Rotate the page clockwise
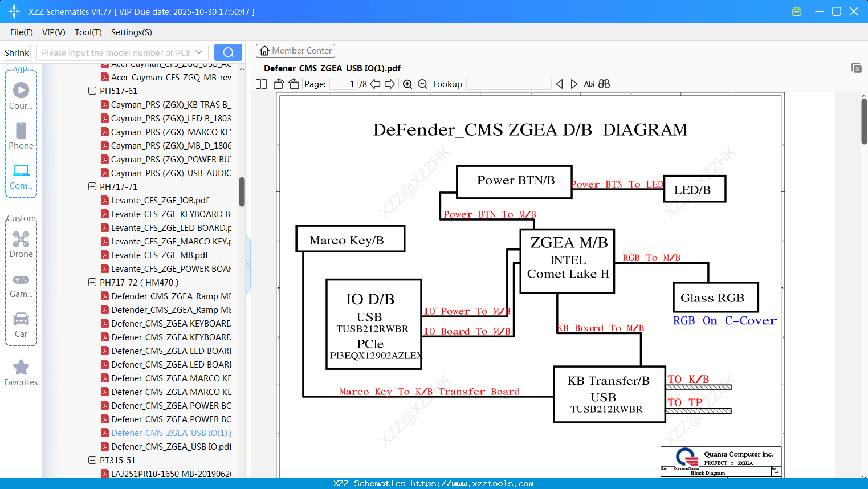 coord(294,84)
